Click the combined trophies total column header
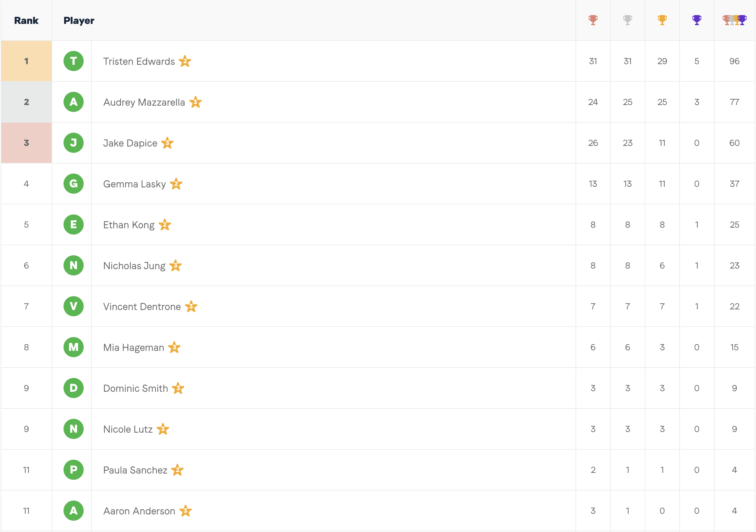756x532 pixels. click(x=734, y=20)
